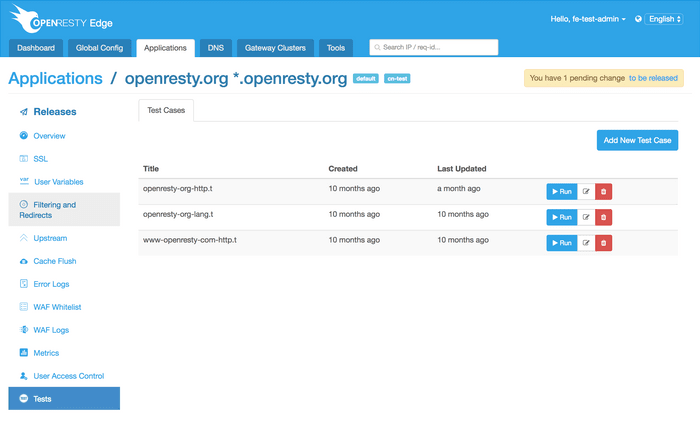This screenshot has height=421, width=700.
Task: Click the Filtering and Redirects icon
Action: pos(24,204)
